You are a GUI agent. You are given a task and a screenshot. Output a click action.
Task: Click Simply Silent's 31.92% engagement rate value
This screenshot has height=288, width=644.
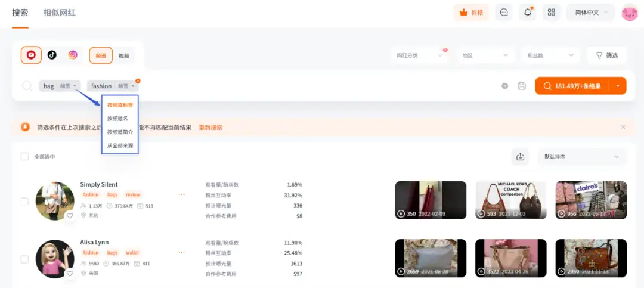pos(293,195)
